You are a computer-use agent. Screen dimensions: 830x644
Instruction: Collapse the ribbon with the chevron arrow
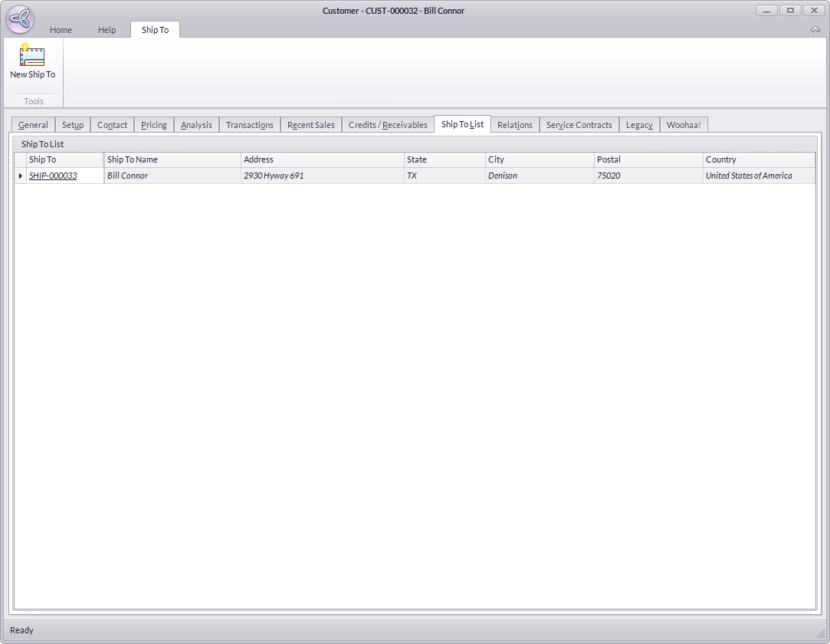pos(815,30)
